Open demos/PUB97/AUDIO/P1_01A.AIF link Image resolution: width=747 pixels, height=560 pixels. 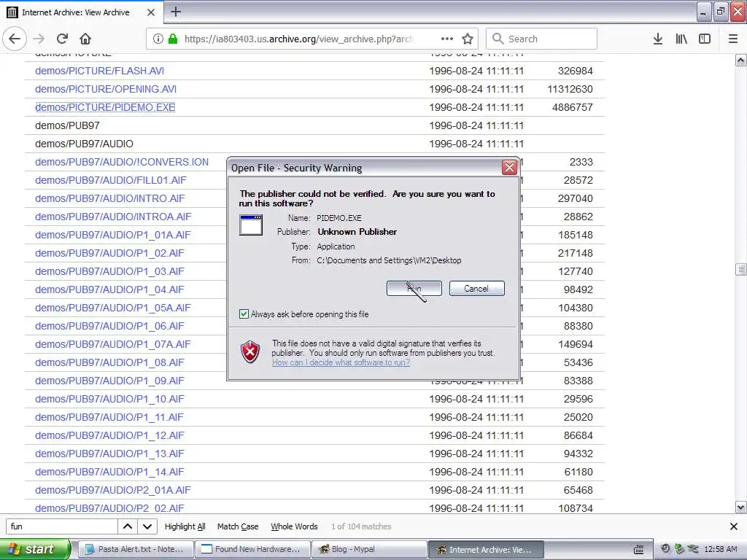coord(113,235)
